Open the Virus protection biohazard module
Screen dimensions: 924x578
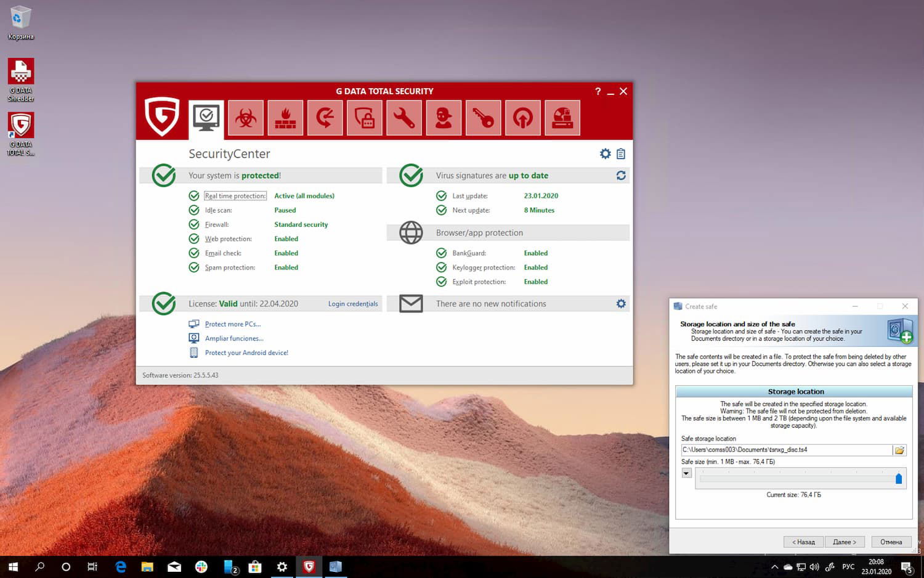coord(246,118)
